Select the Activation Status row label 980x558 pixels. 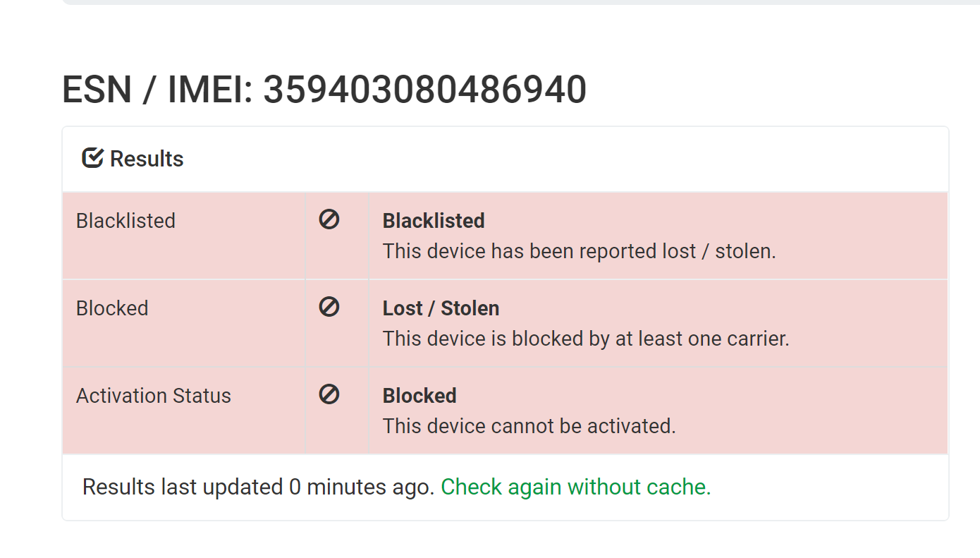(154, 396)
